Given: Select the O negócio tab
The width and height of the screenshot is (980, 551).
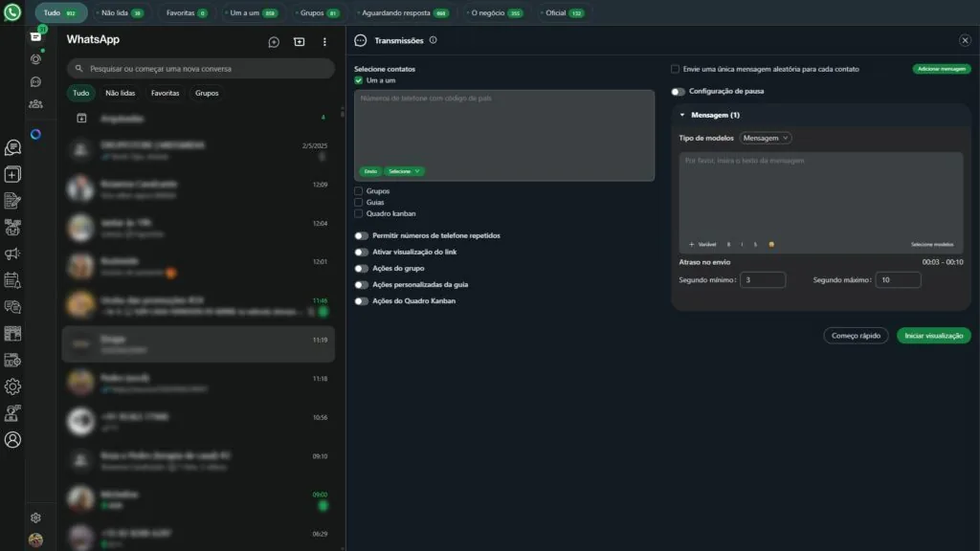Looking at the screenshot, I should click(x=495, y=12).
